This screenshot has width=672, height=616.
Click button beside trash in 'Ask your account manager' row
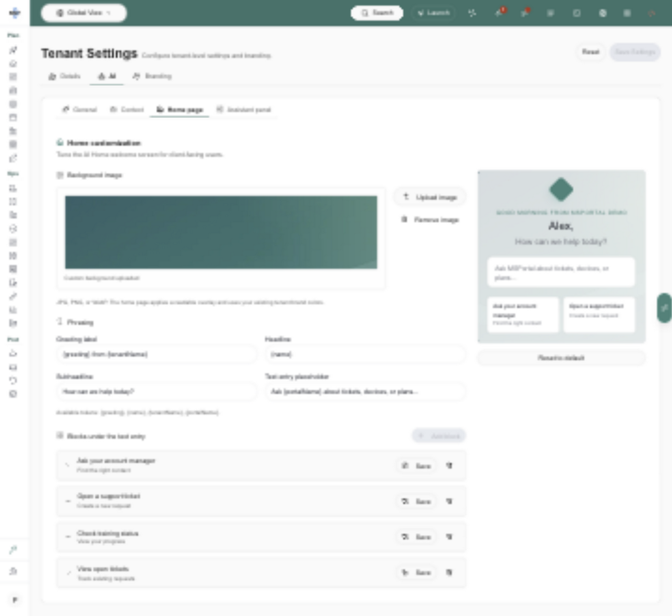tap(416, 466)
